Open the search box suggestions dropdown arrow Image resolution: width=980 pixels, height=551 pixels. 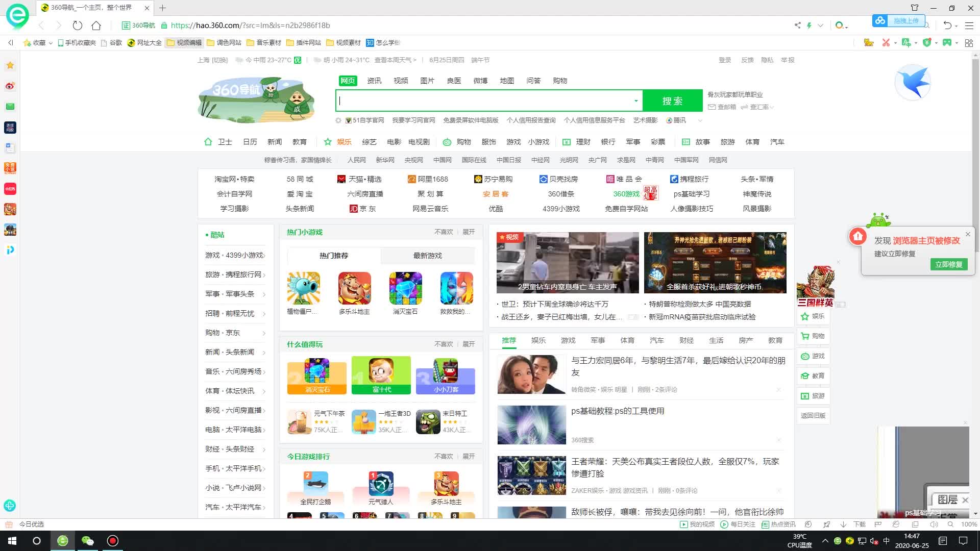[x=636, y=101]
